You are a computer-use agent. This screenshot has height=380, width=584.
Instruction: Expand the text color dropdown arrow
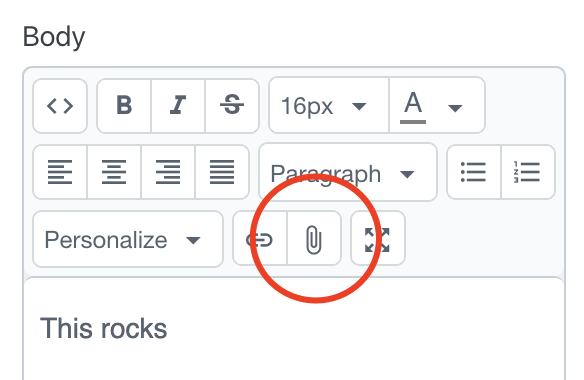point(455,108)
